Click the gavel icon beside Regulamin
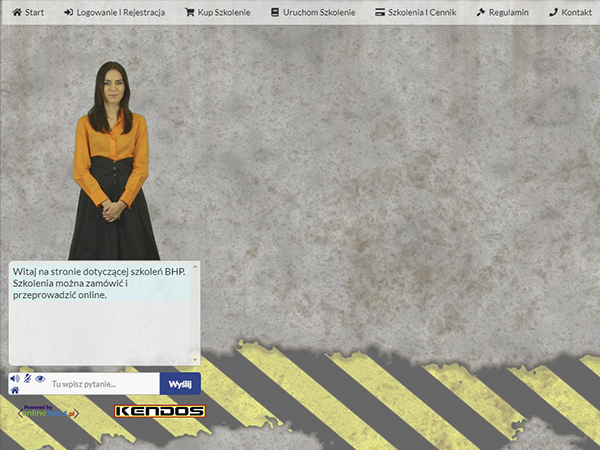 (481, 13)
